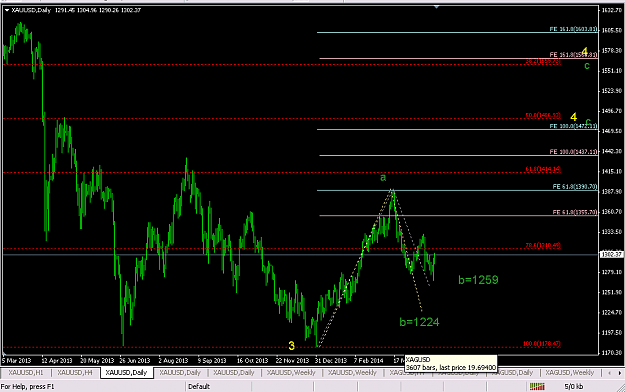Click the FE 100.0(1472.11) expansion label
This screenshot has height=392, width=625.
click(x=573, y=126)
